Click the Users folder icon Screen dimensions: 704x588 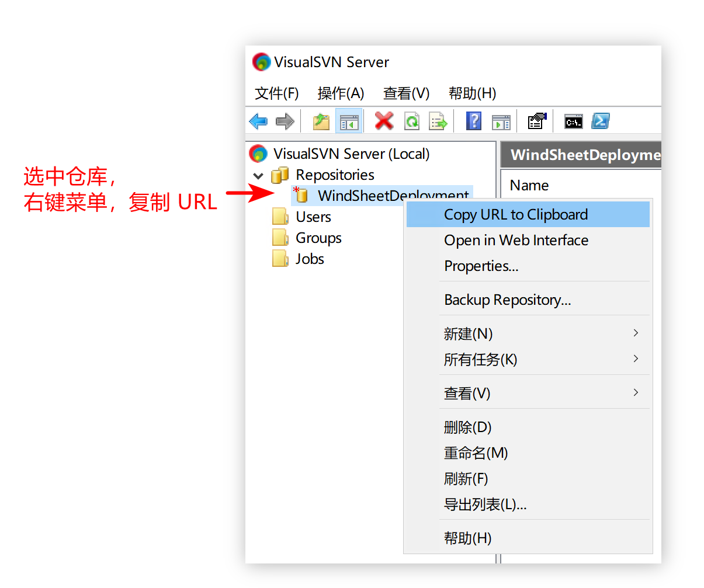(x=280, y=217)
